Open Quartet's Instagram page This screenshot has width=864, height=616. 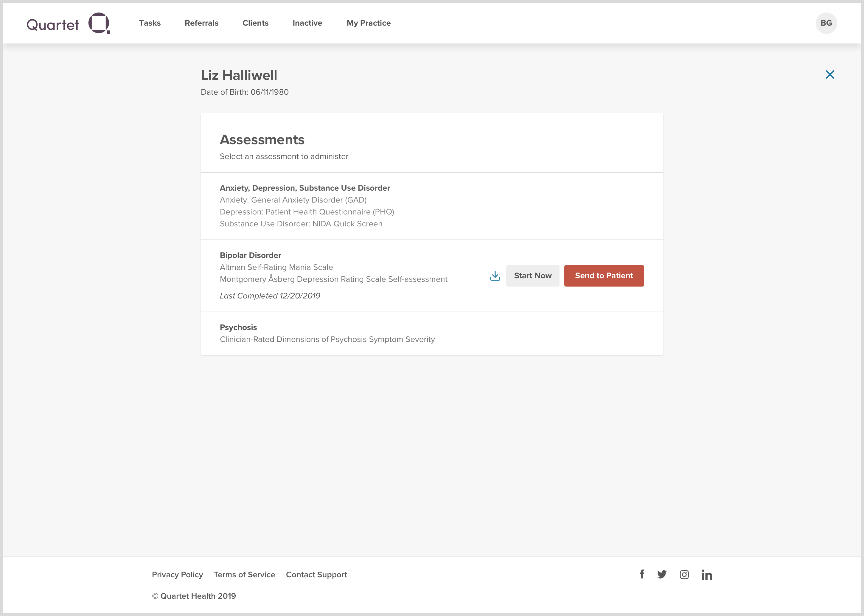684,575
